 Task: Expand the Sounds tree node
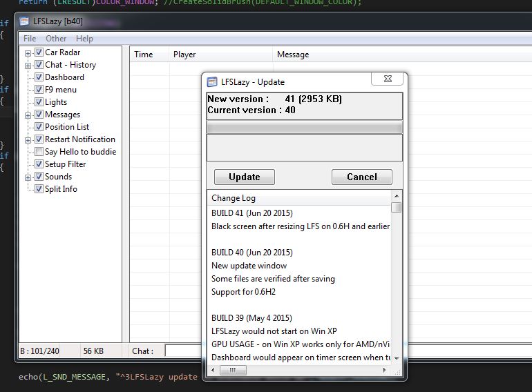click(x=28, y=177)
